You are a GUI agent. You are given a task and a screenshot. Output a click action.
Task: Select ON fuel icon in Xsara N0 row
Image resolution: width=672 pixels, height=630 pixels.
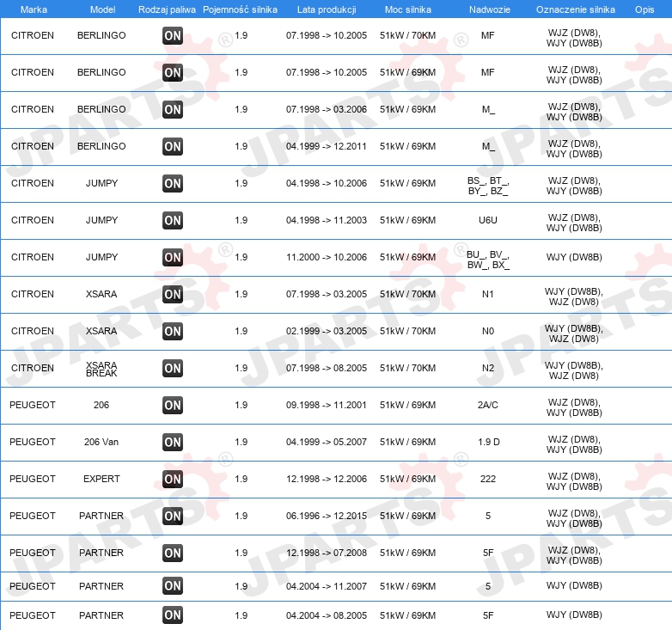click(173, 331)
